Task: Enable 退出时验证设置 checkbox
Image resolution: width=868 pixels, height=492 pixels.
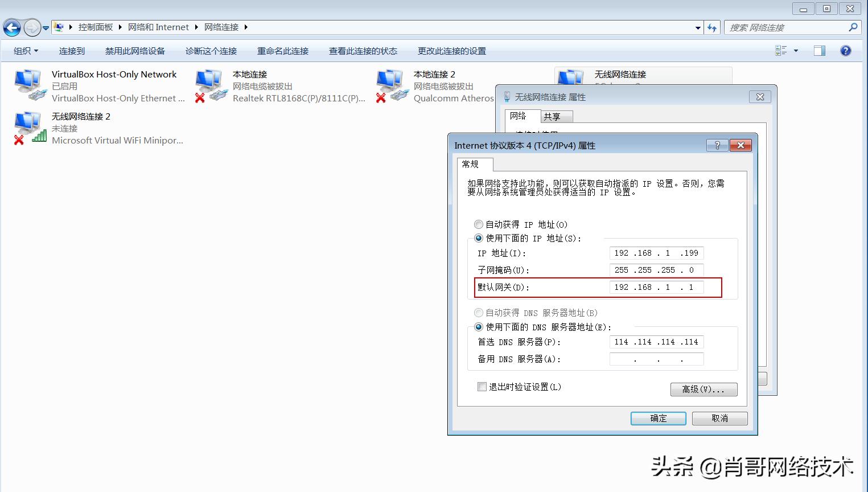Action: tap(482, 387)
